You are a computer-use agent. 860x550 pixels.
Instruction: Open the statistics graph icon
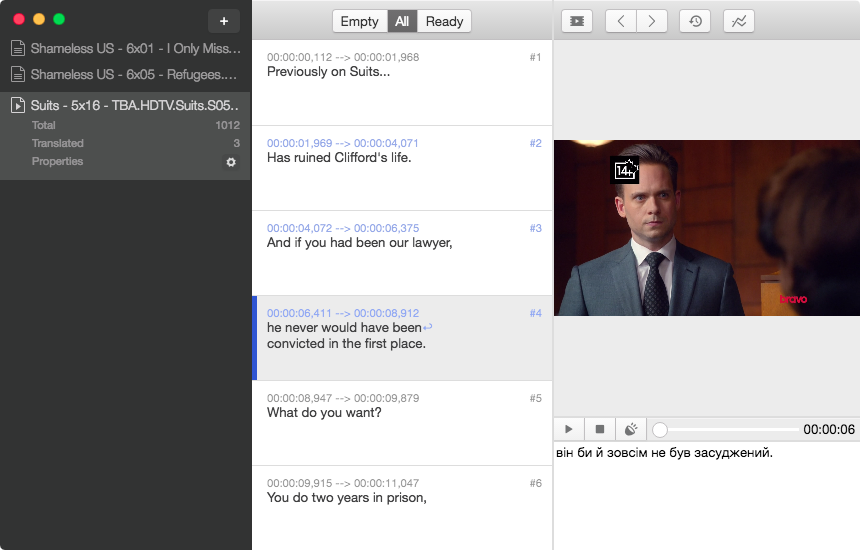(x=739, y=21)
